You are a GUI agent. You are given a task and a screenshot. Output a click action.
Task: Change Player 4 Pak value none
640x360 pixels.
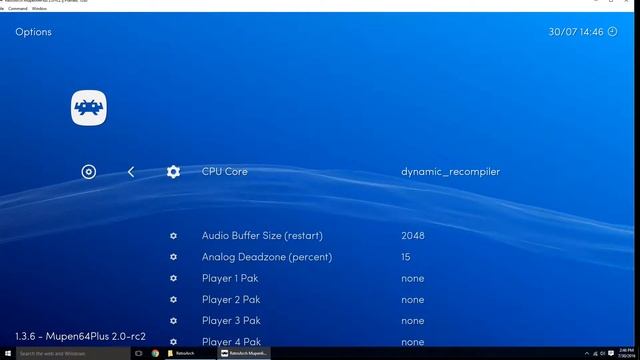[x=413, y=342]
